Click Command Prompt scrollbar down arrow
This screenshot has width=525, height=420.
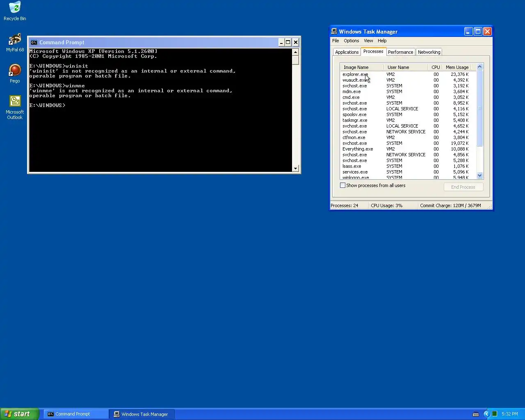(x=295, y=168)
